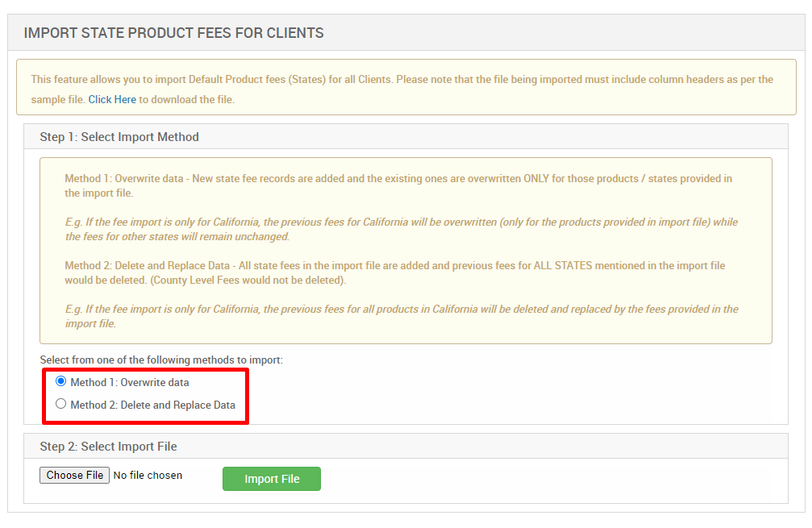The height and width of the screenshot is (528, 812).
Task: Open the Click Here sample file link
Action: pyautogui.click(x=112, y=99)
